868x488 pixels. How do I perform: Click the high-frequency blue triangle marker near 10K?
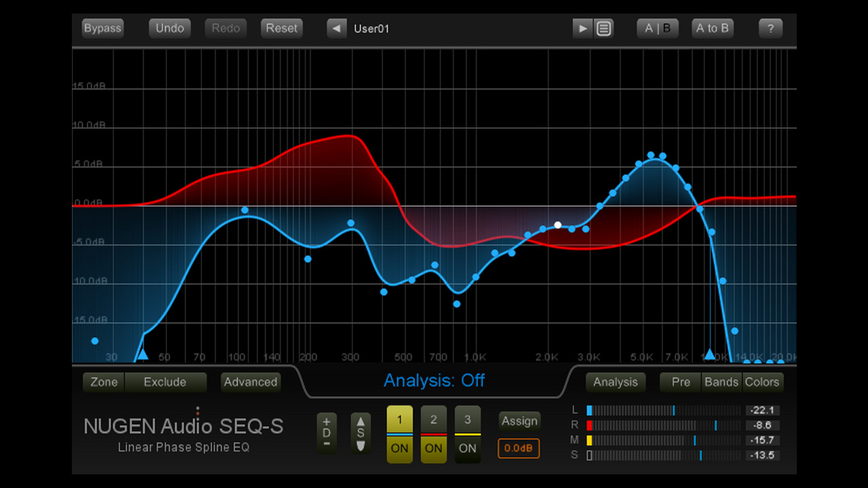tap(710, 354)
